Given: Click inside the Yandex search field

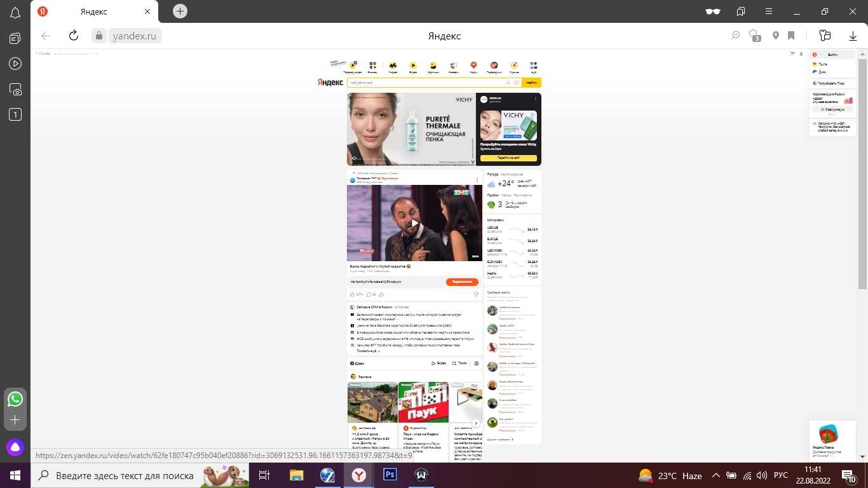Looking at the screenshot, I should point(426,83).
